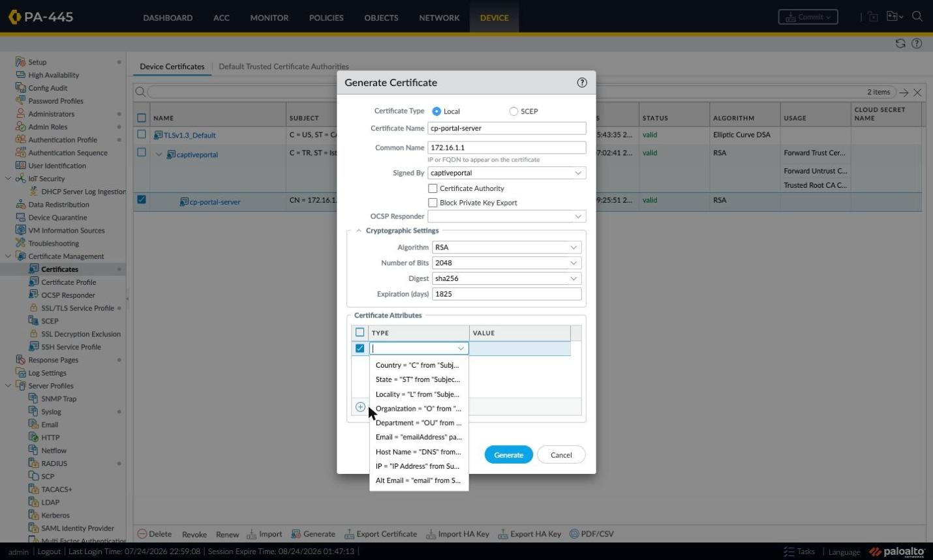Toggle select-all in Certificate Attributes header
Image resolution: width=933 pixels, height=560 pixels.
click(x=359, y=332)
